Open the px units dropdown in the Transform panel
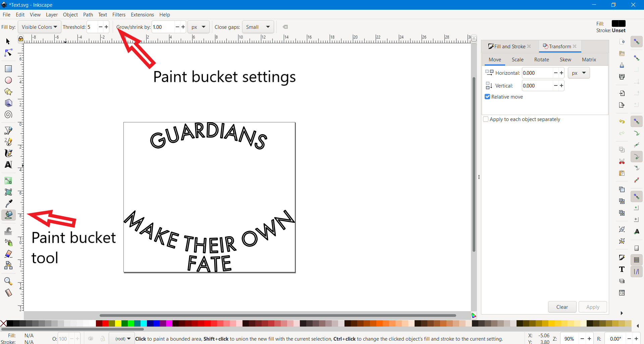The width and height of the screenshot is (644, 344). coord(579,73)
